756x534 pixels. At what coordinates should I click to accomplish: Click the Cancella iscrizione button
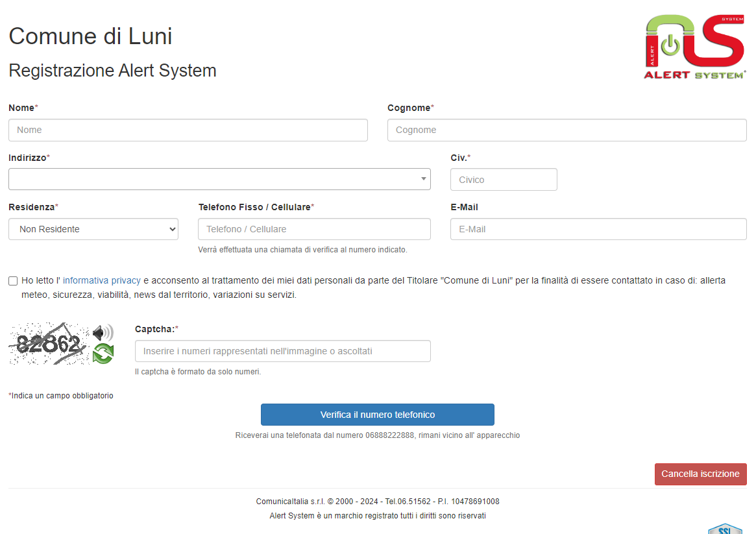coord(700,474)
